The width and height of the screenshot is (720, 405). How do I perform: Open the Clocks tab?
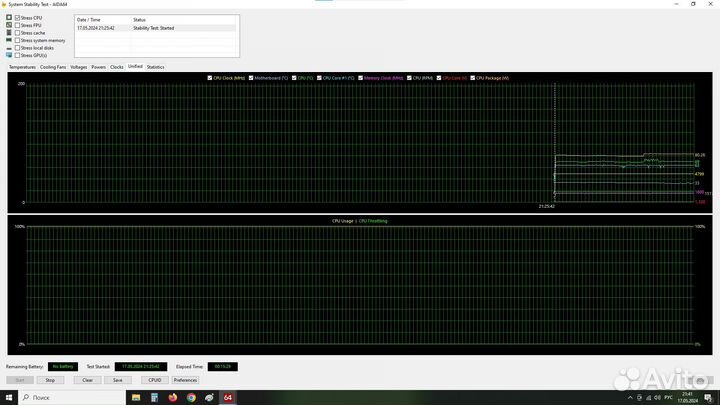117,67
